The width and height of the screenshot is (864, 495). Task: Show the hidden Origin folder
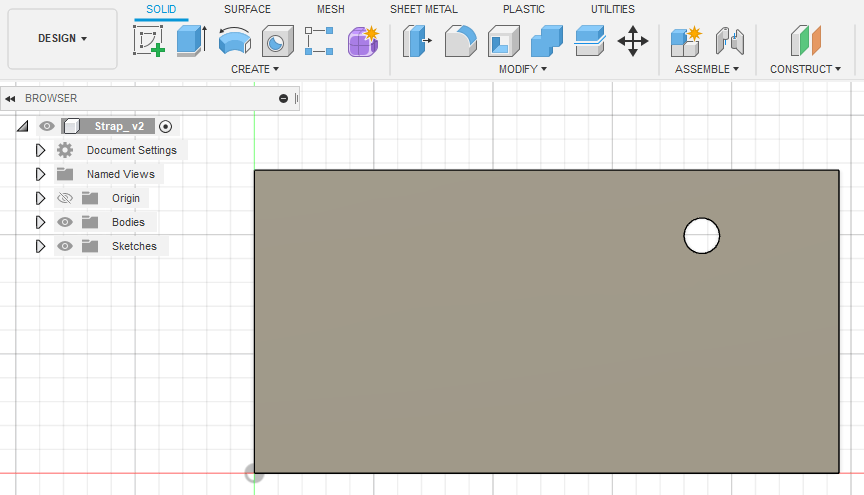point(65,198)
